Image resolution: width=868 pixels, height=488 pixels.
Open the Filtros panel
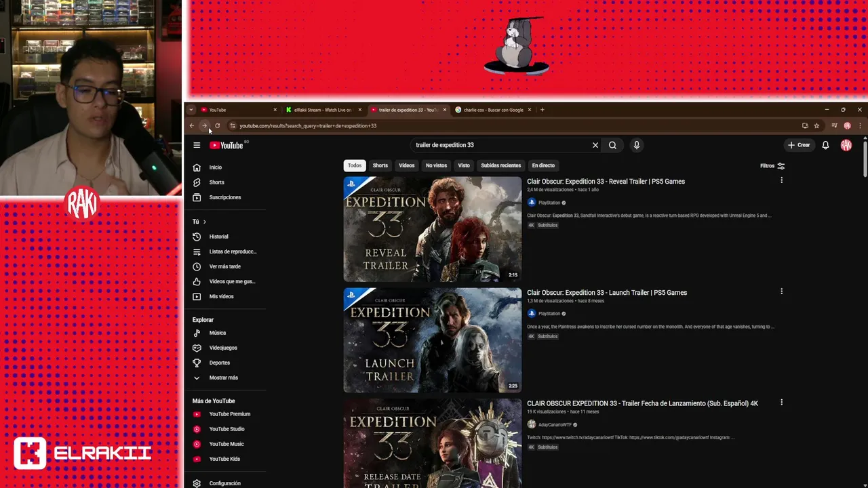[x=772, y=166]
